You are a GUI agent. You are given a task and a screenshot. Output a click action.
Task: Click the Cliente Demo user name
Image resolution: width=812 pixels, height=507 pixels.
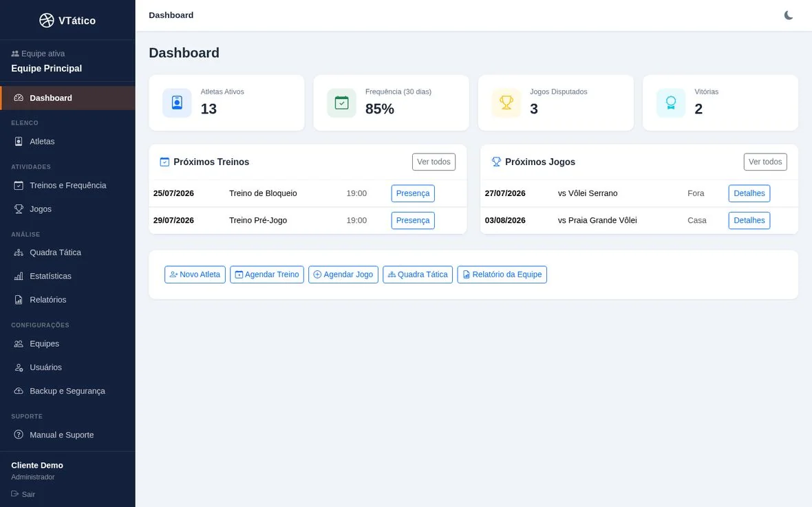tap(37, 465)
